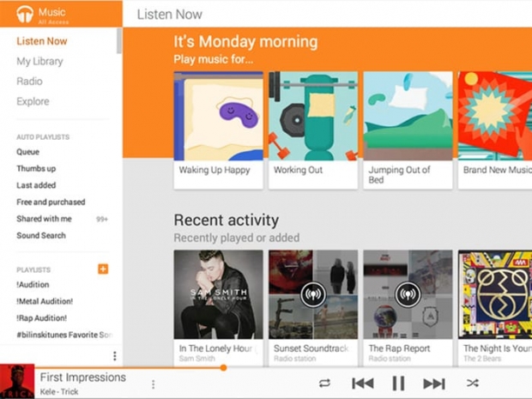Click the Google Play Music headphones logo
The width and height of the screenshot is (532, 399).
(26, 14)
